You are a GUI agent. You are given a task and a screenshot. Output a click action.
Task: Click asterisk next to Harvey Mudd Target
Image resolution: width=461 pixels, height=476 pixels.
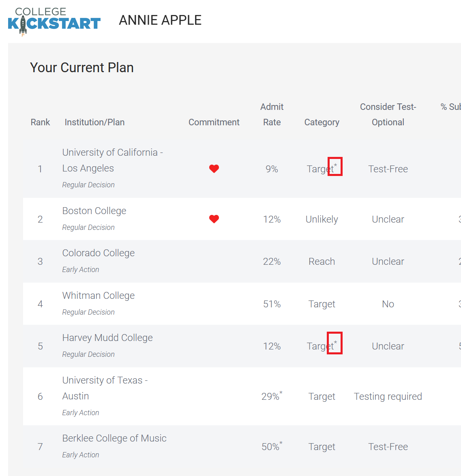[335, 343]
